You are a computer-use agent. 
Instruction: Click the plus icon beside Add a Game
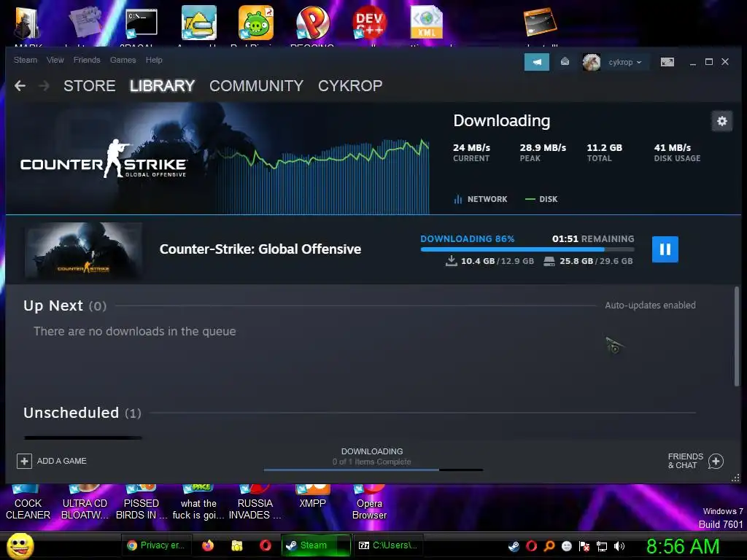click(24, 461)
